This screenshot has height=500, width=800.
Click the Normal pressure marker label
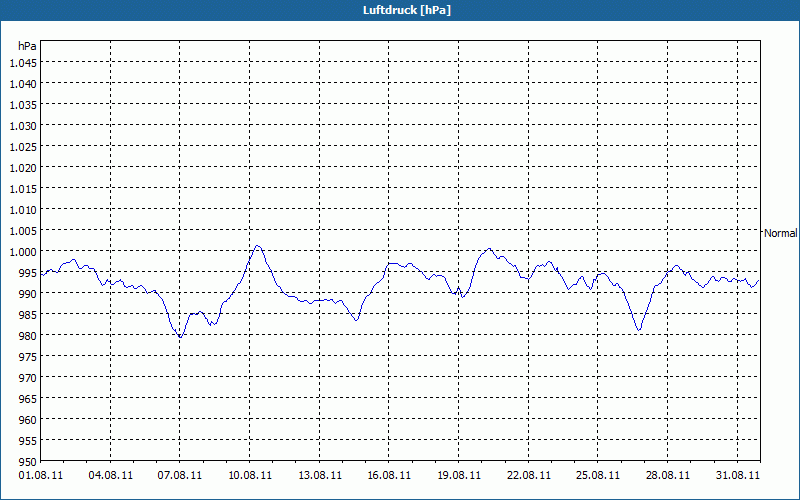point(780,233)
